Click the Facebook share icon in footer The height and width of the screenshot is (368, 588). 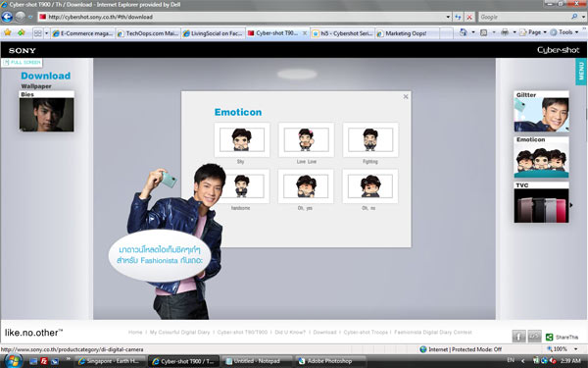[x=518, y=336]
